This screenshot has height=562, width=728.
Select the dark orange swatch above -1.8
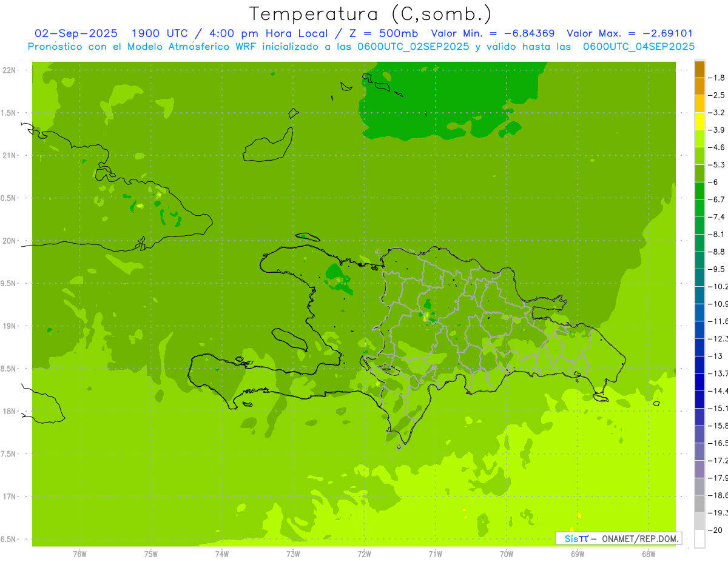pos(699,69)
